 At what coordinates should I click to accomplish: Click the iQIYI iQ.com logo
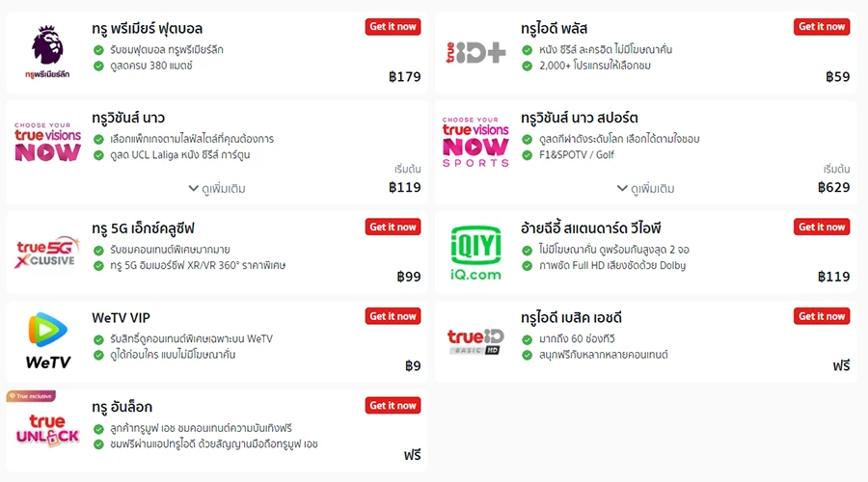pos(475,253)
